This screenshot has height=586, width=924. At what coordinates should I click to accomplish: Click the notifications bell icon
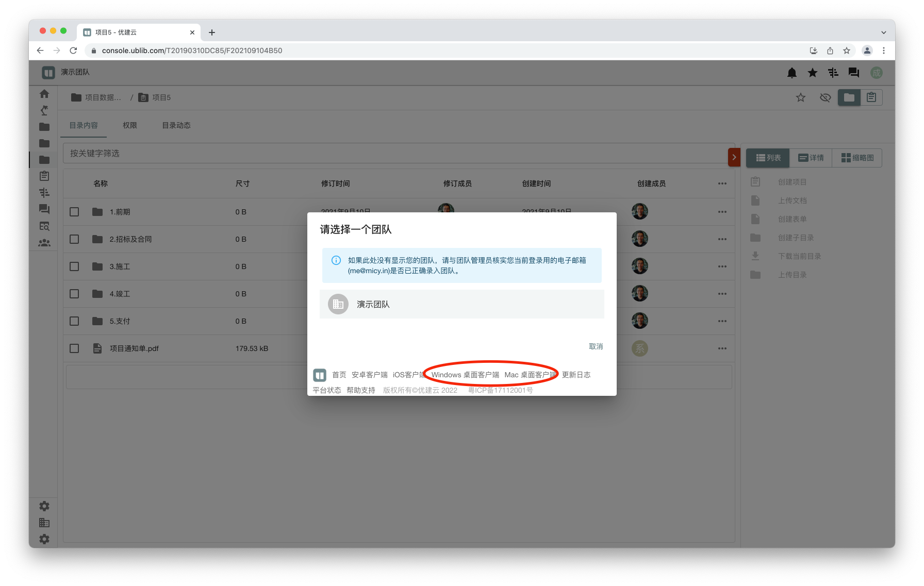point(791,73)
